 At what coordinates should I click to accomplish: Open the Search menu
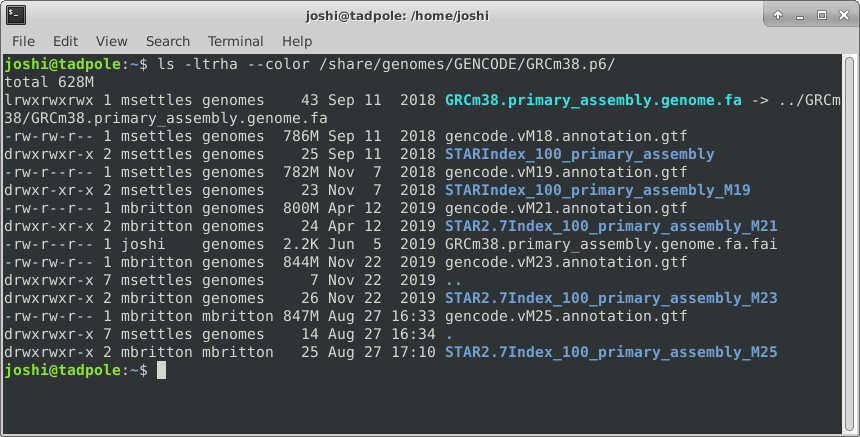[167, 41]
